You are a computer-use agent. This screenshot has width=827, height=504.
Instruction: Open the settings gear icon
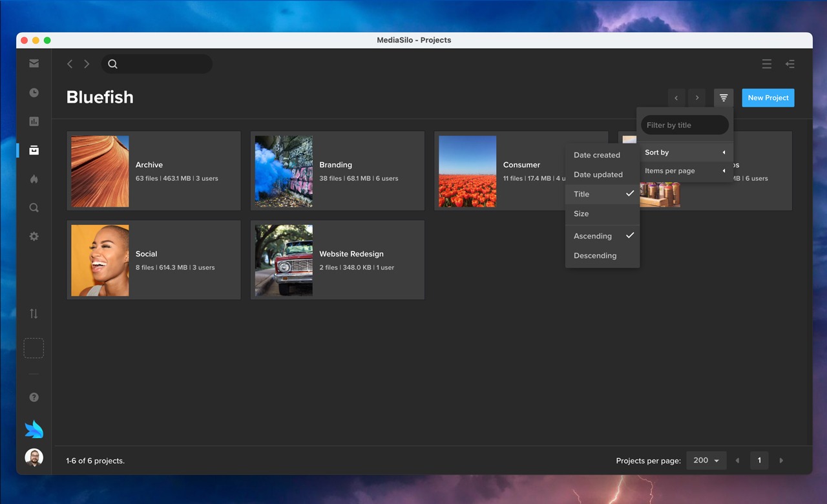(x=34, y=236)
